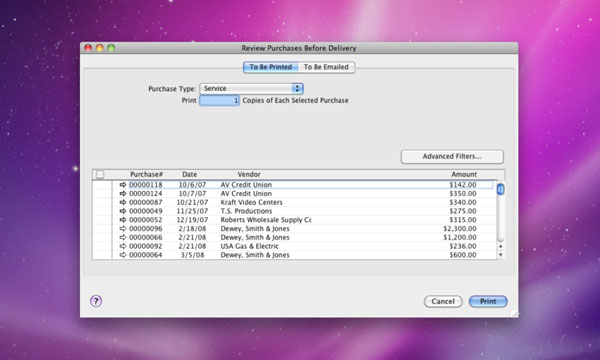600x360 pixels.
Task: Sort by the Date column header
Action: [x=189, y=174]
